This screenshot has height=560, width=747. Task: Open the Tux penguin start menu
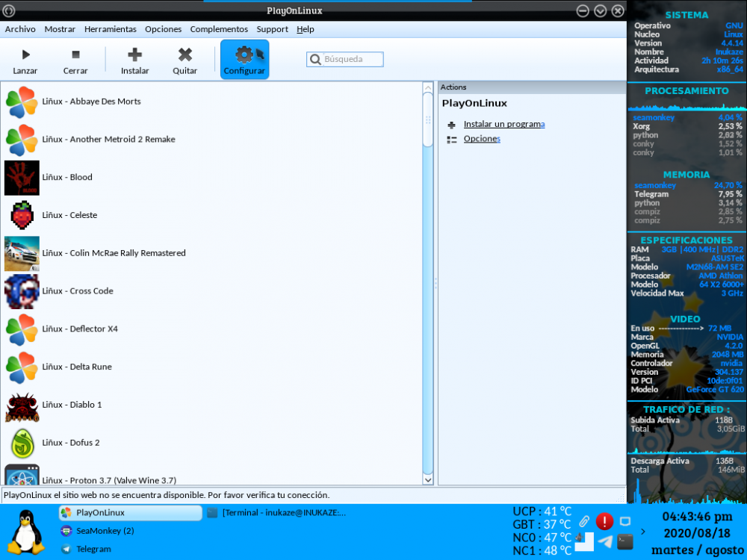[x=26, y=532]
